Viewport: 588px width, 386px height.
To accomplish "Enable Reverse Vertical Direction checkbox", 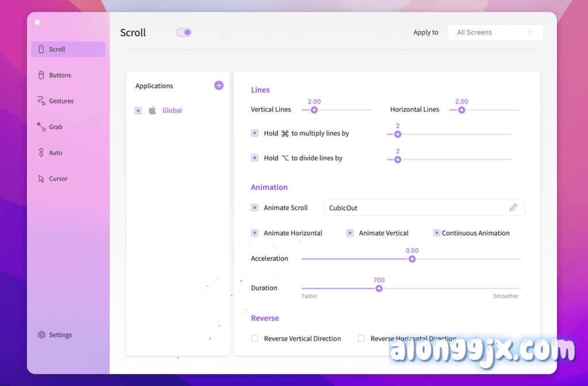I will pos(255,339).
